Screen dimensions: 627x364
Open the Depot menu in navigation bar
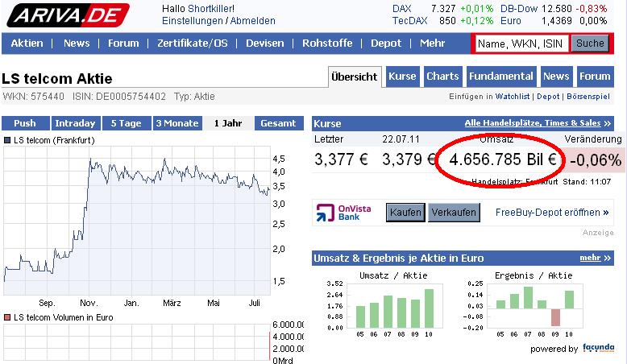click(386, 43)
